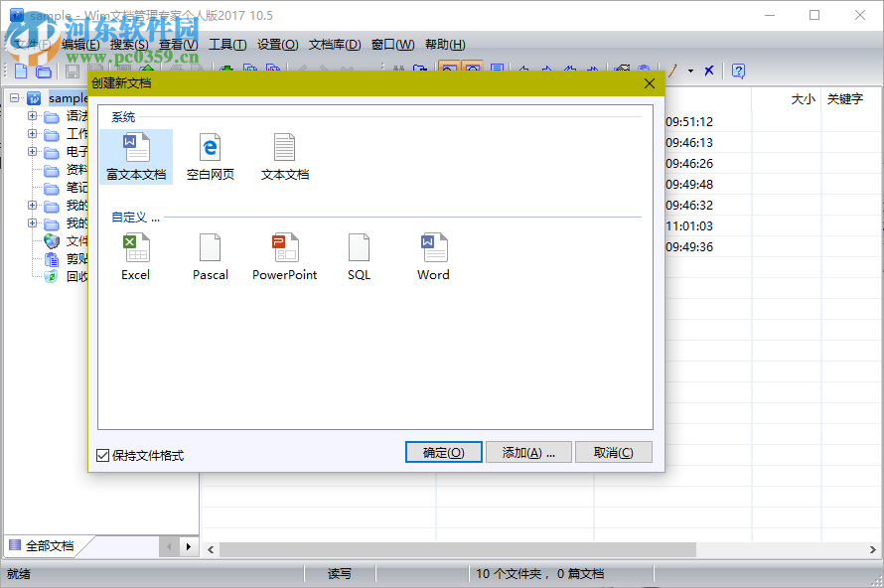Select the 富文本文档 rich text template
Screen dimensions: 884x588
coord(136,157)
